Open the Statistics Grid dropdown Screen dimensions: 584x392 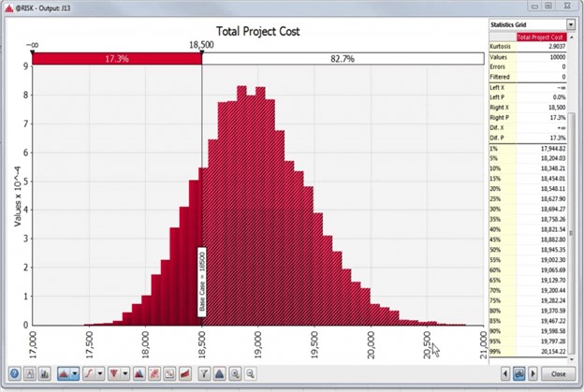coord(570,24)
